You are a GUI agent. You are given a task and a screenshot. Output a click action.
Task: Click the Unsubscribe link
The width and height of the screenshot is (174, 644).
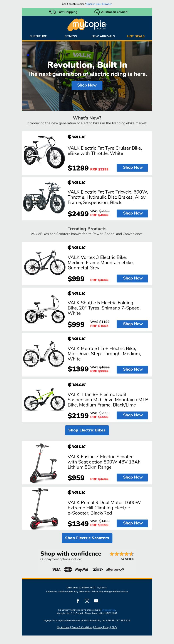pyautogui.click(x=109, y=610)
